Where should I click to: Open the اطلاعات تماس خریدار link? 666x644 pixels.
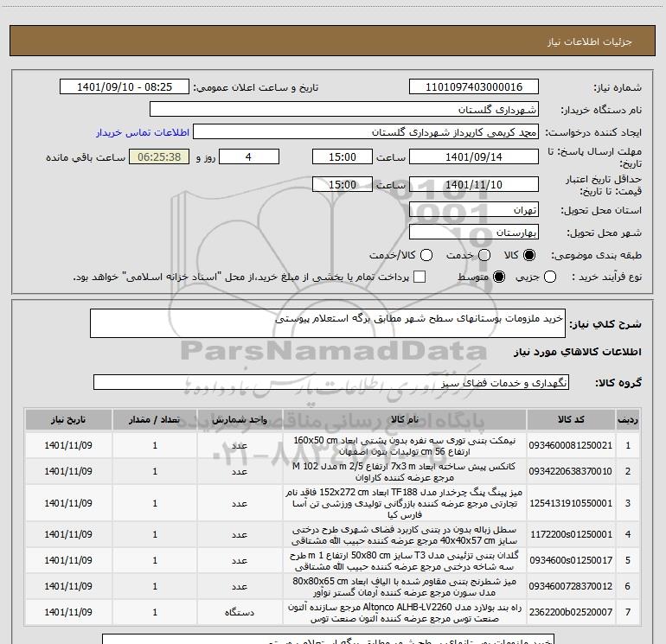(143, 132)
